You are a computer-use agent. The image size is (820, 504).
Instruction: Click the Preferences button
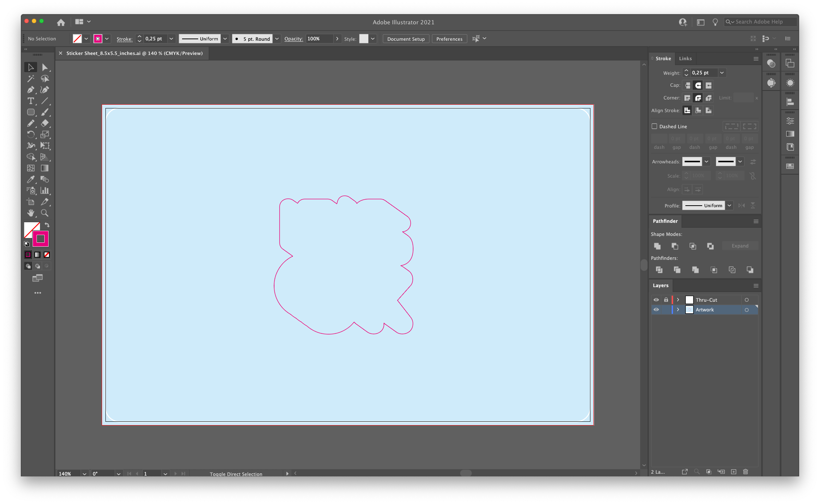click(x=449, y=39)
